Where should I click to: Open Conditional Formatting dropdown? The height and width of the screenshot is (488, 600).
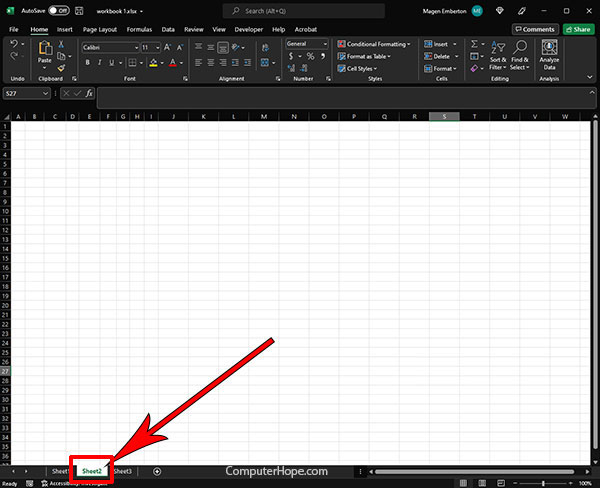374,44
